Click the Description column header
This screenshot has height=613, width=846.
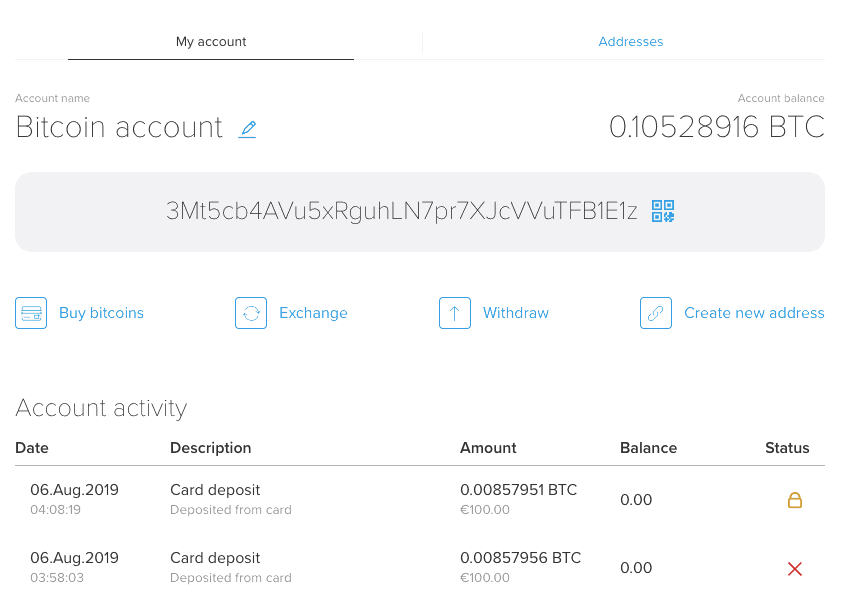(x=210, y=448)
